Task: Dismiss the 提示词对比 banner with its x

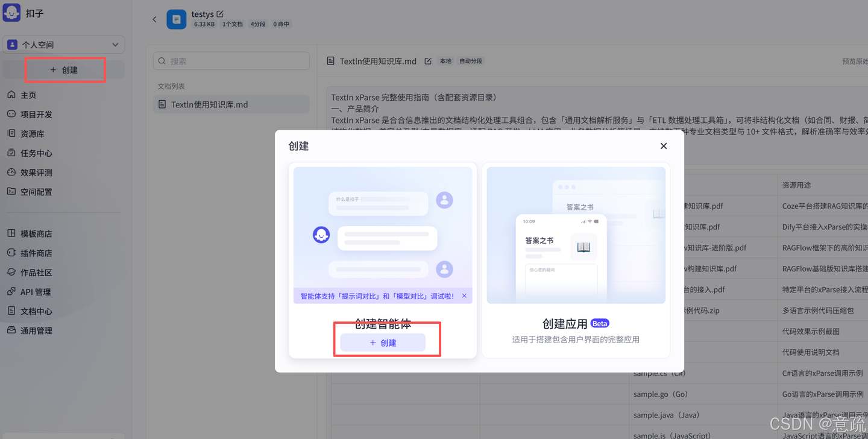Action: coord(464,296)
